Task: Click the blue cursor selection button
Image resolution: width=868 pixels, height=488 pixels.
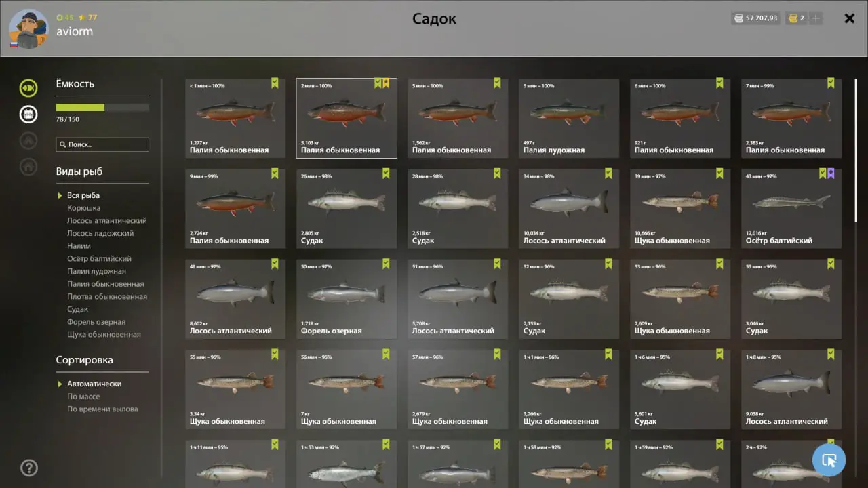Action: (829, 460)
